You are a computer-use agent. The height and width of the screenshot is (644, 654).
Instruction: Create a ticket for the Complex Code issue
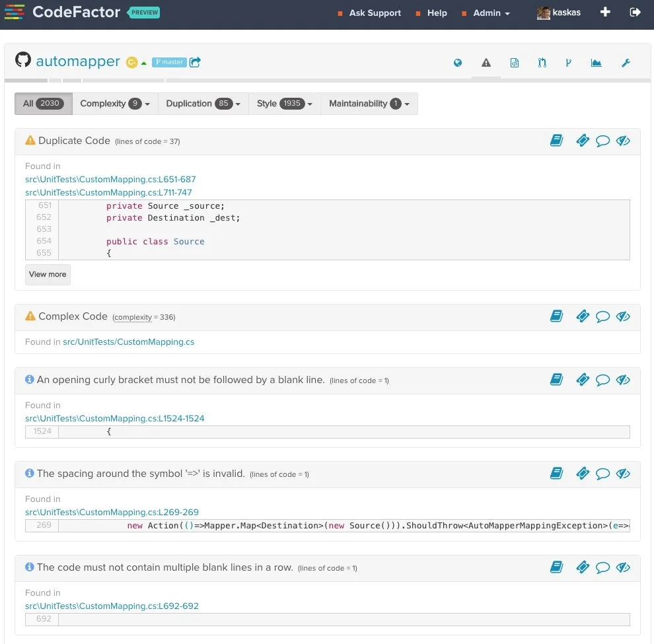coord(582,316)
